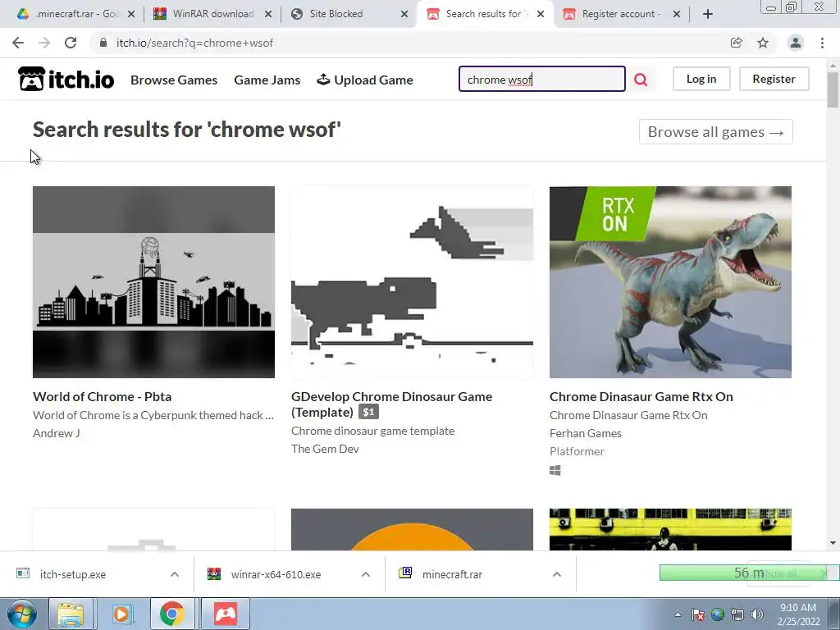This screenshot has height=630, width=840.
Task: Open World of Chrome - Pbta title link
Action: (x=103, y=396)
